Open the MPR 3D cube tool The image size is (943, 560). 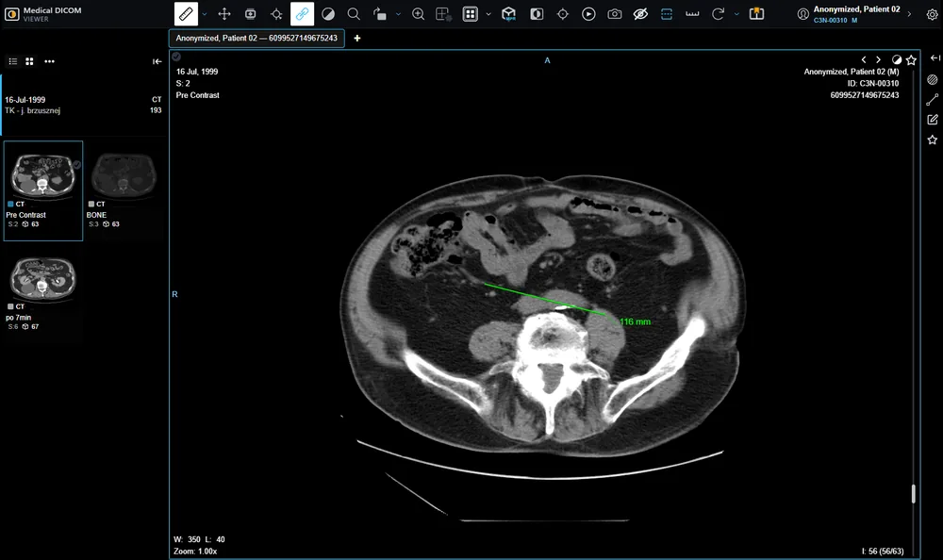(509, 14)
